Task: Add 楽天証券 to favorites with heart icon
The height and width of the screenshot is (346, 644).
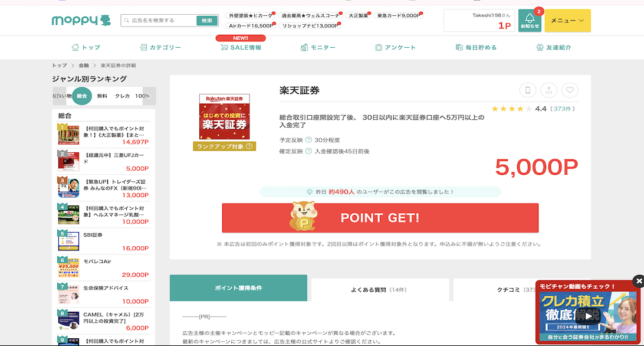Action: click(x=570, y=90)
